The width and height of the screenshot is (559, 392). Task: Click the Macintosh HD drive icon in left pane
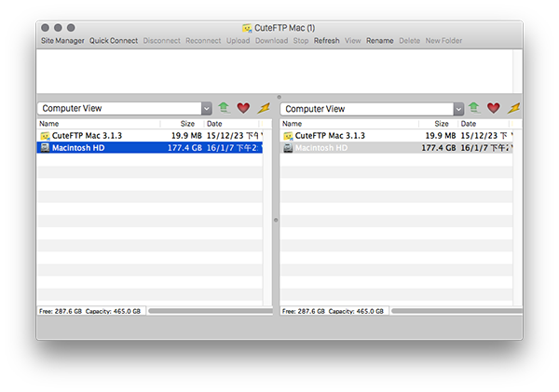(x=45, y=147)
